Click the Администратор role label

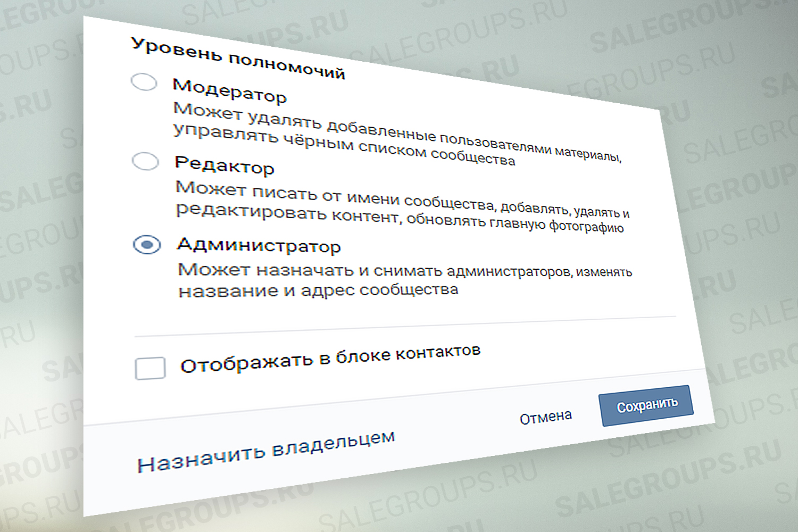coord(259,245)
